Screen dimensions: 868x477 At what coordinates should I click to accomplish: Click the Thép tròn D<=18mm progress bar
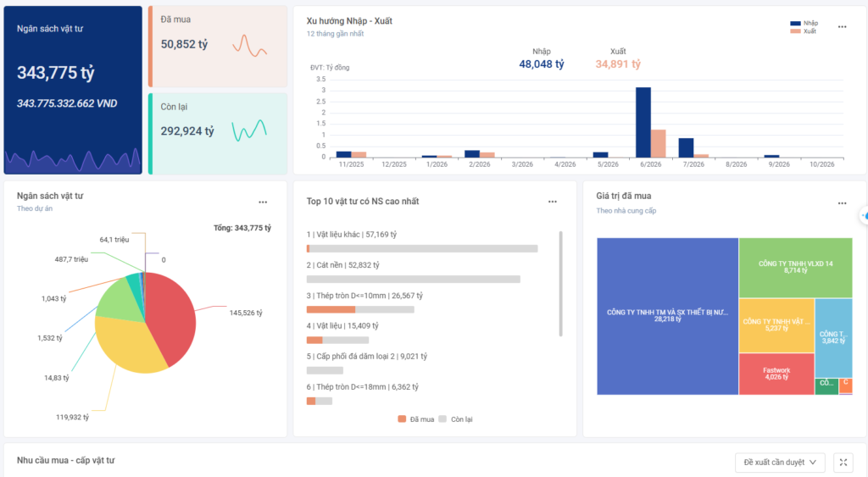320,402
